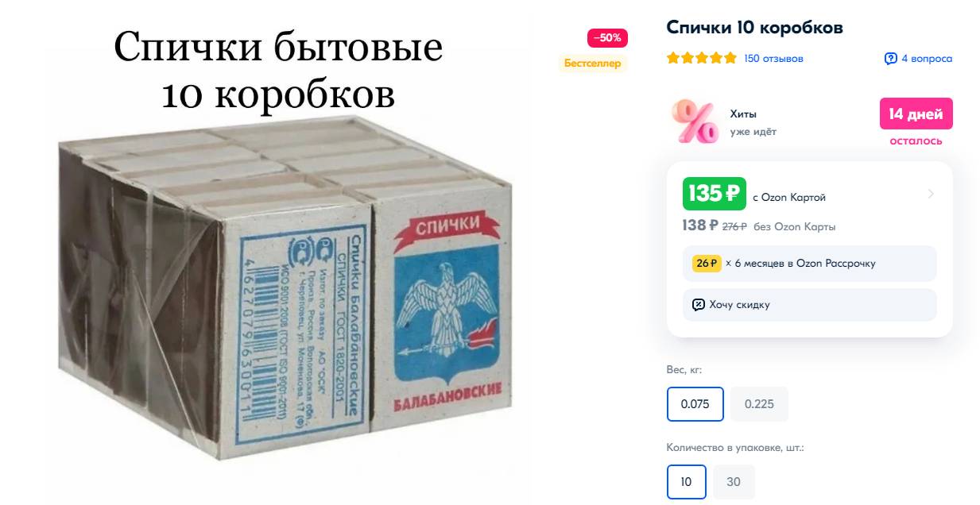Click the Бестселлер badge

pos(593,63)
